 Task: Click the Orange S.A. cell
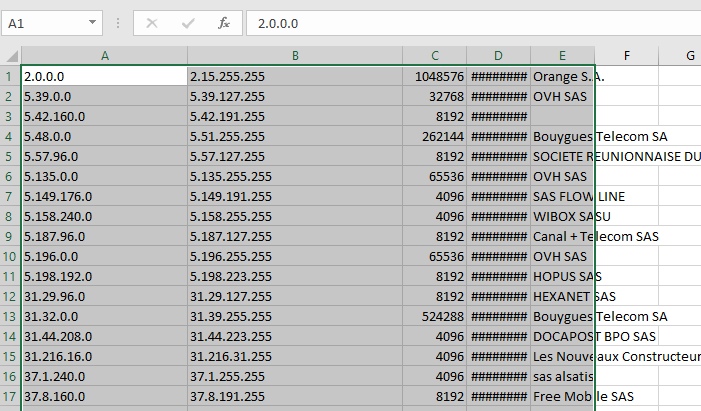tap(562, 76)
